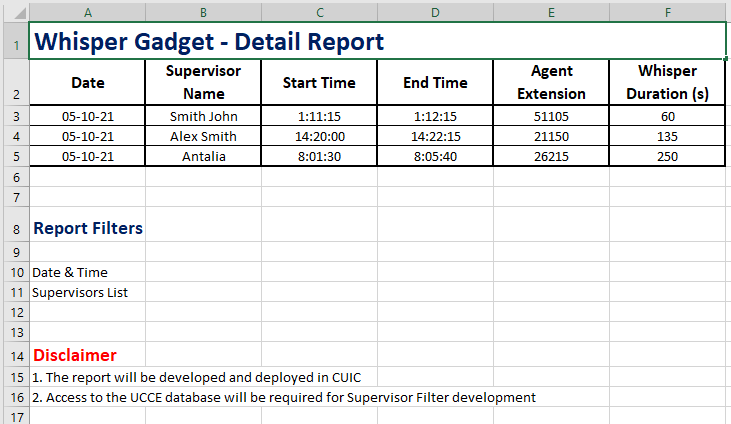The height and width of the screenshot is (424, 731).
Task: Select the red Disclaimer heading cell
Action: [75, 355]
